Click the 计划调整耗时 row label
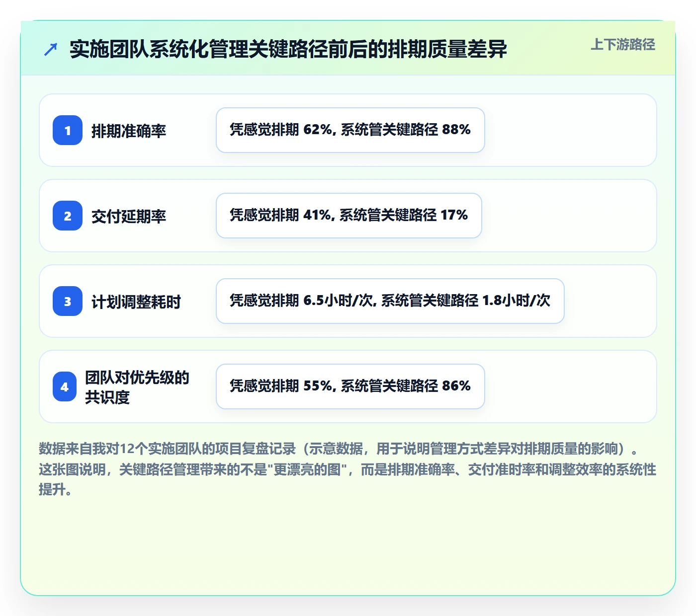The width and height of the screenshot is (696, 616). (136, 302)
